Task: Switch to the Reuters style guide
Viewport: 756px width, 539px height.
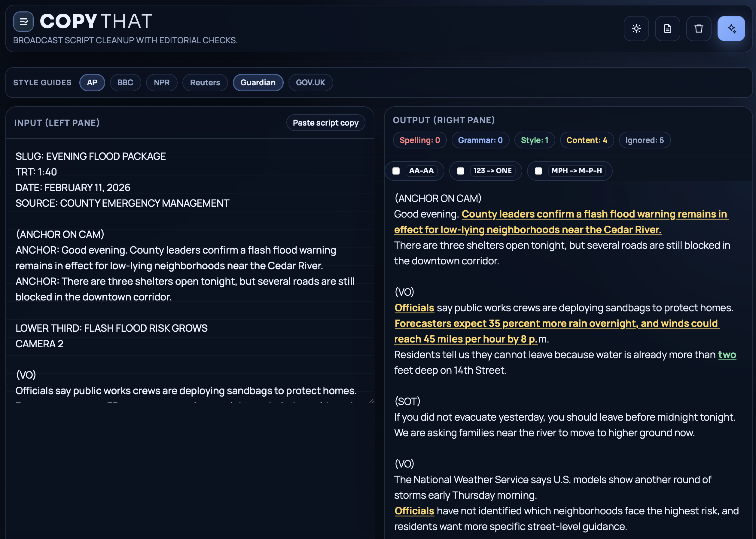Action: coord(205,83)
